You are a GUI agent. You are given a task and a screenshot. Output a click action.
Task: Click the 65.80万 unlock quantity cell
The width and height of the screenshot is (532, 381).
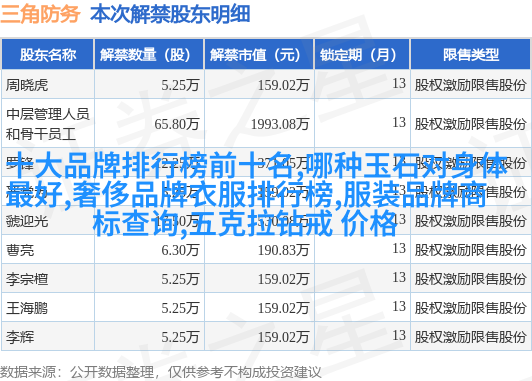pyautogui.click(x=177, y=124)
